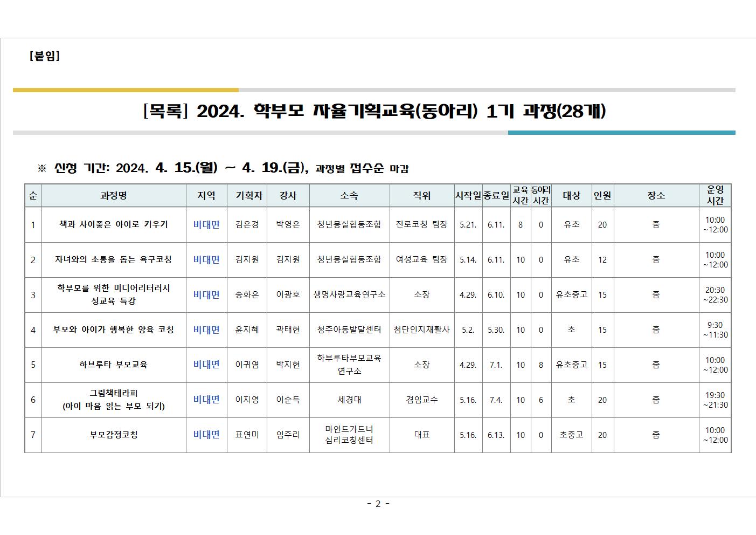Click capacity value '12' in row 2
Viewport: 756px width, 535px height.
click(x=602, y=260)
